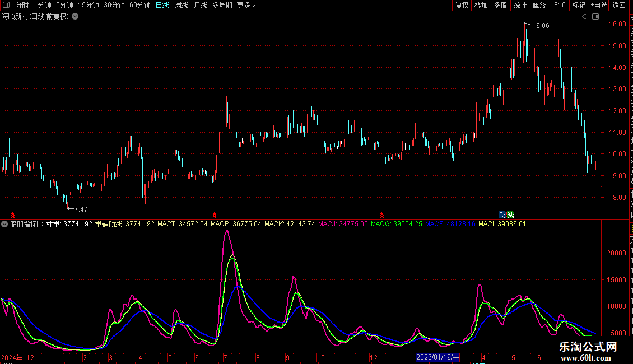Open the 统计 statistics tool
The width and height of the screenshot is (633, 364).
[519, 5]
